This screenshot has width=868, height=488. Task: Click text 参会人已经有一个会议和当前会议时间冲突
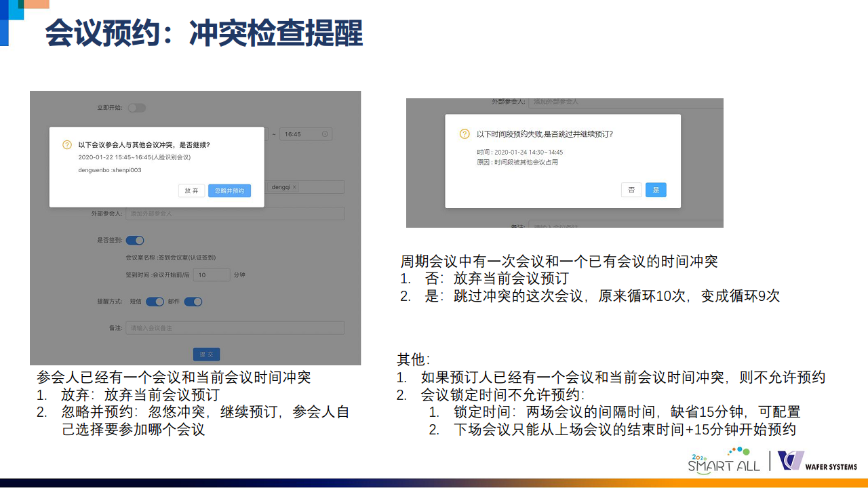(x=174, y=377)
